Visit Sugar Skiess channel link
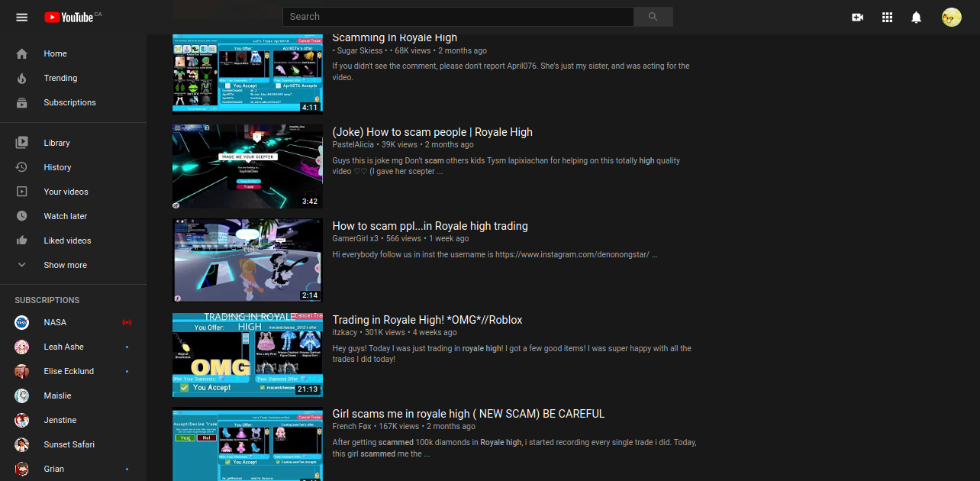The image size is (980, 481). pos(359,50)
